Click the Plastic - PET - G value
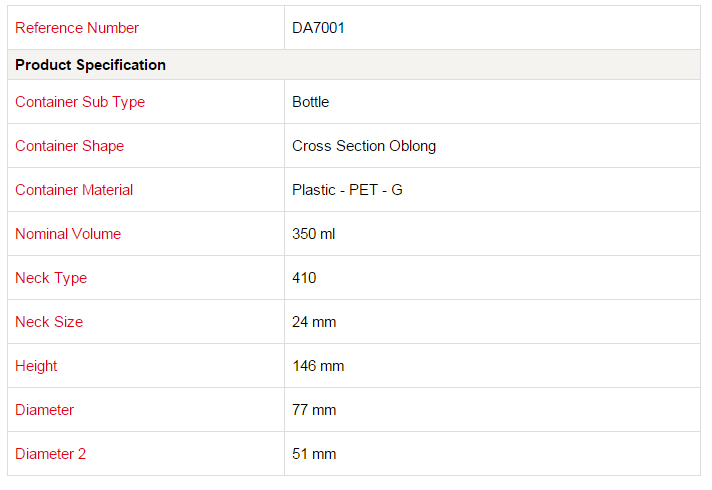The image size is (712, 490). 347,190
